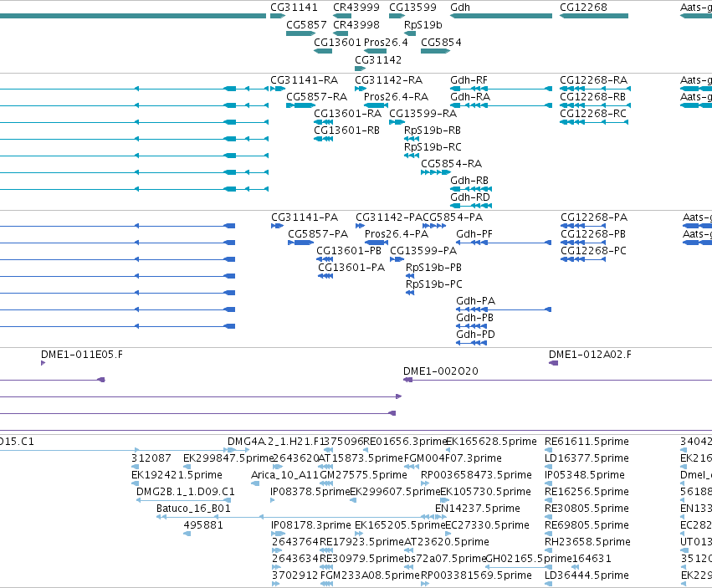Image resolution: width=712 pixels, height=588 pixels.
Task: Select the CG12268-PA protein label
Action: (x=594, y=217)
